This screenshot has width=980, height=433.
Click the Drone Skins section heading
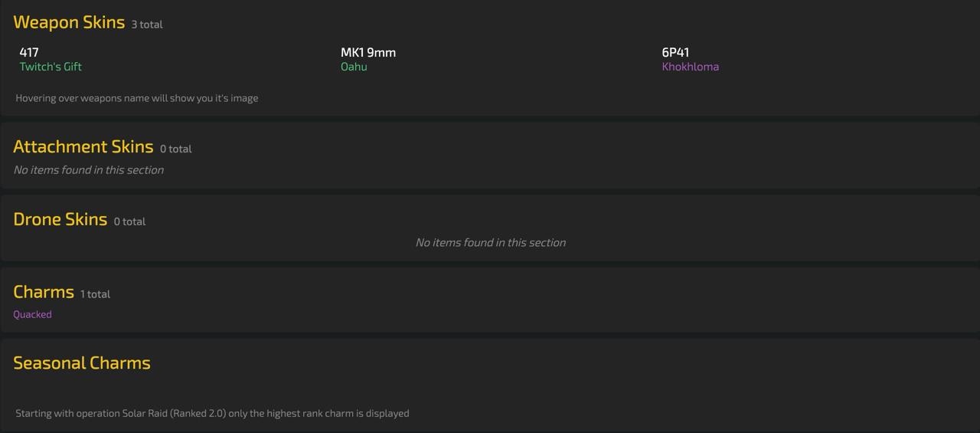point(60,219)
